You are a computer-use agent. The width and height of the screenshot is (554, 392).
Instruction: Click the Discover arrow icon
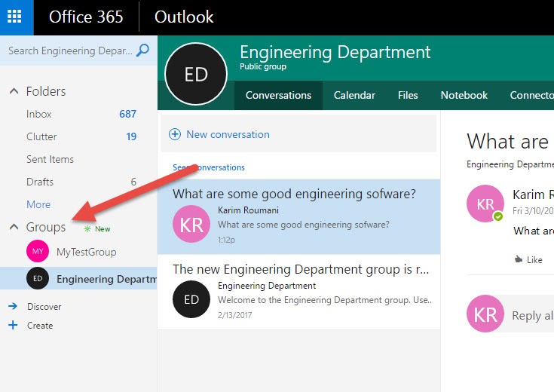coord(13,306)
